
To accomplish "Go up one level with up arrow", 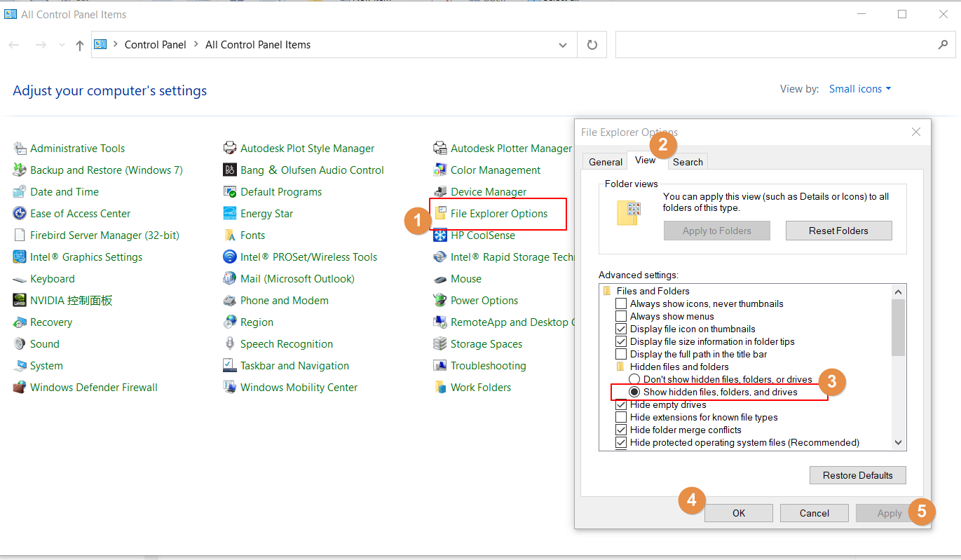I will point(80,45).
